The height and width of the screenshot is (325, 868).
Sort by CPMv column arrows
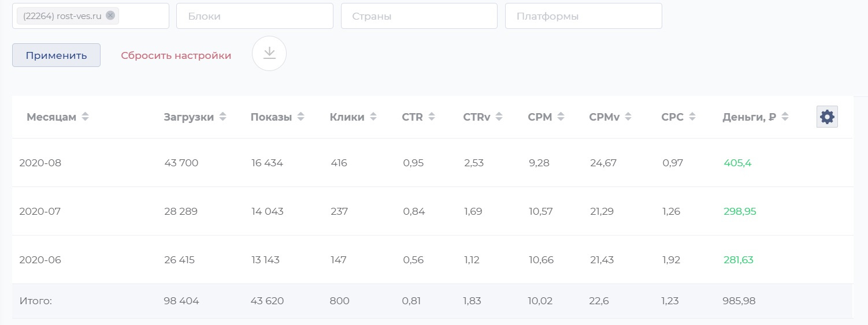(628, 117)
